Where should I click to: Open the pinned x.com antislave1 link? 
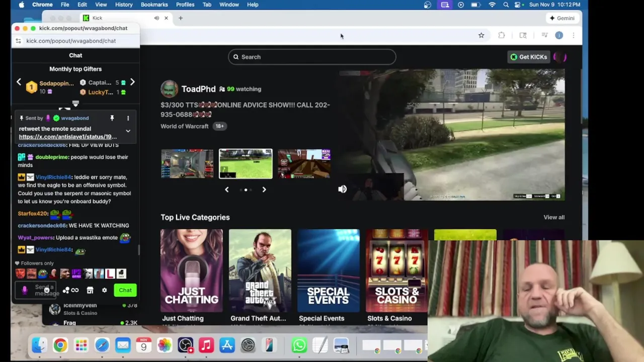point(68,137)
